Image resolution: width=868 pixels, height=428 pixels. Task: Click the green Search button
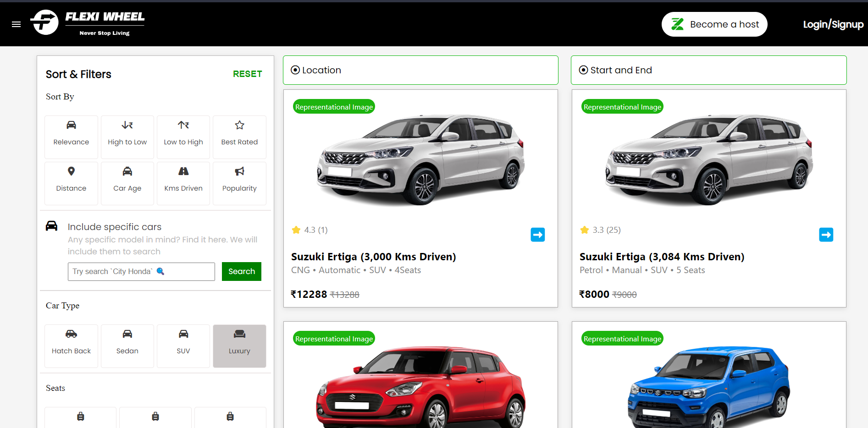(x=242, y=271)
